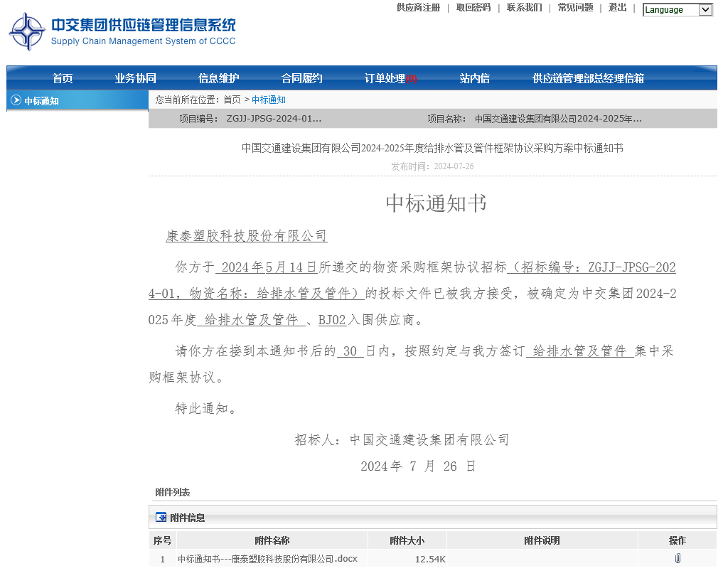Open the 业务协同 menu
723x588 pixels.
[135, 78]
